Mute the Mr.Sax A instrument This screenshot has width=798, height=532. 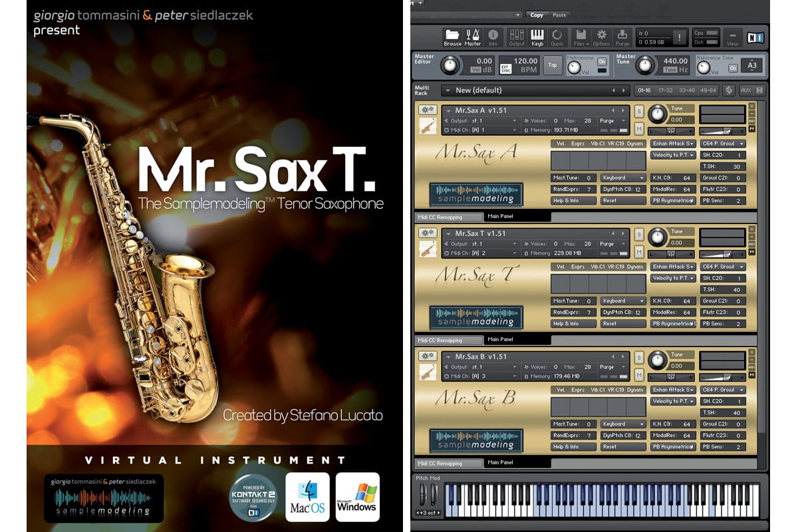pos(638,128)
